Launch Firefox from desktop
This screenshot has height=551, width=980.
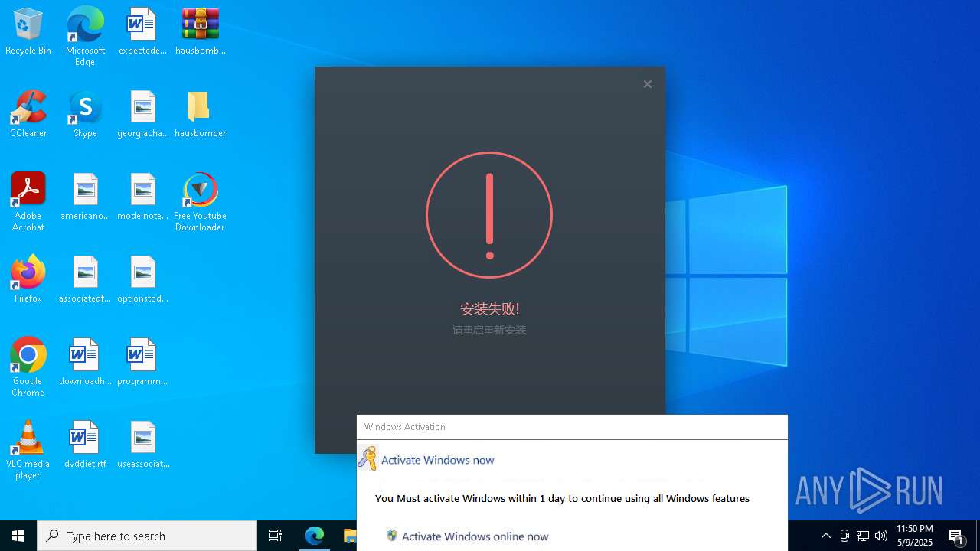tap(28, 279)
